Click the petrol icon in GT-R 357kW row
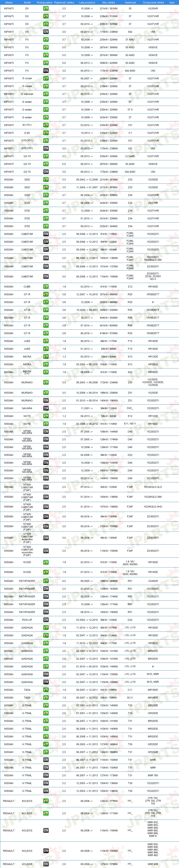The width and height of the screenshot is (179, 868). [x=46, y=295]
